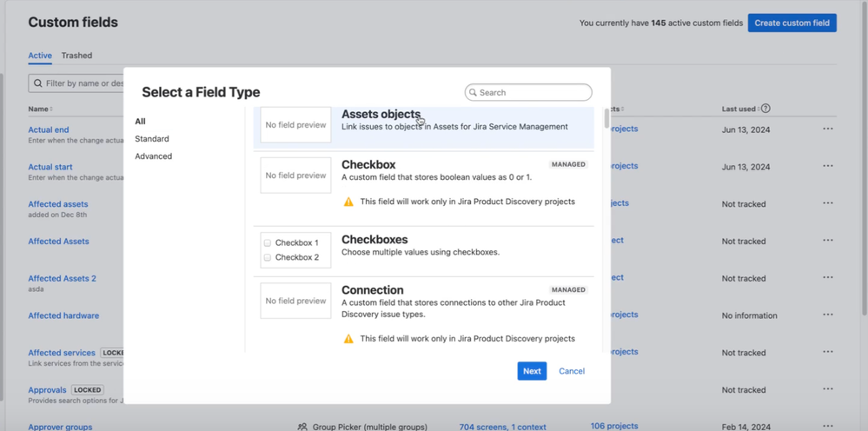Click the 106 projects link
Screen dimensions: 868x431
click(x=614, y=426)
